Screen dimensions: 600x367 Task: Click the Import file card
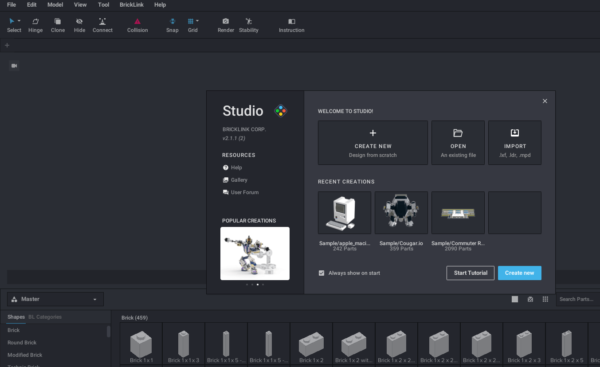pyautogui.click(x=515, y=143)
